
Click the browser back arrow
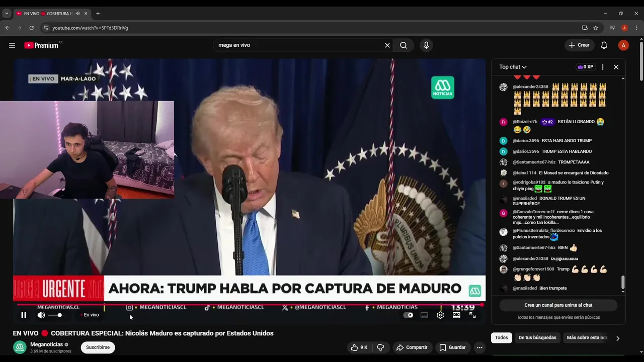click(x=8, y=28)
